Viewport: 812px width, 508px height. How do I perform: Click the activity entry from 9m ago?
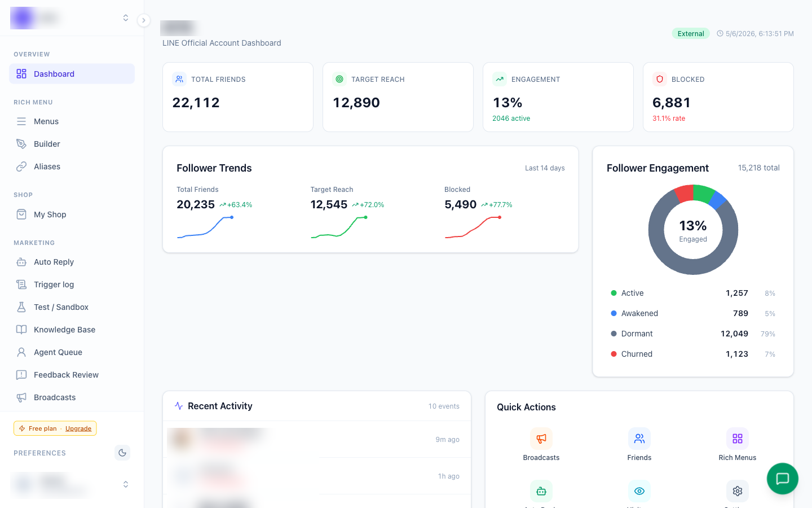pos(317,439)
